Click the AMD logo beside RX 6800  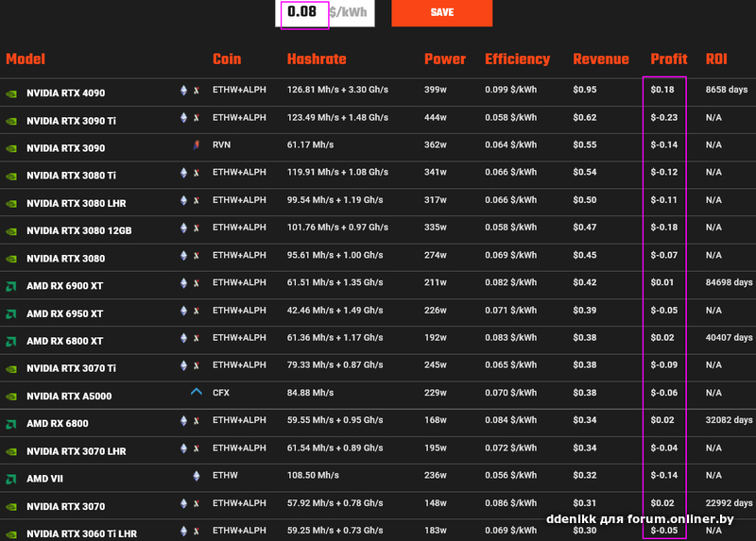pyautogui.click(x=11, y=425)
